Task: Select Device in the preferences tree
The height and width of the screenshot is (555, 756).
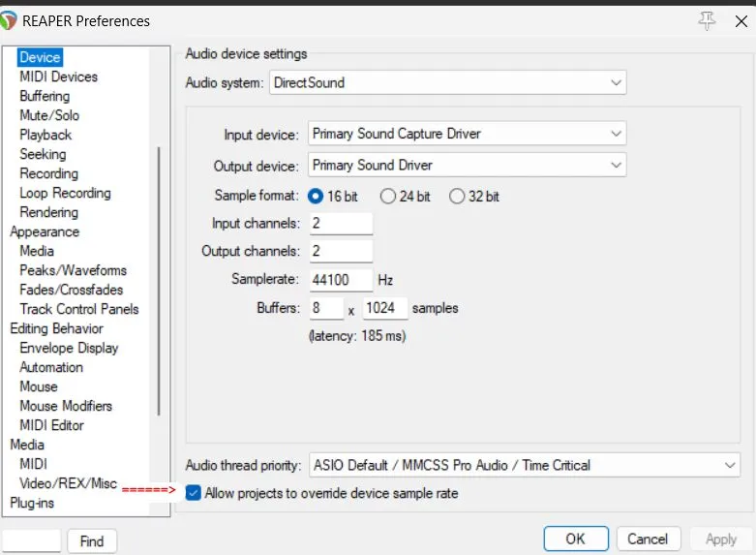Action: coord(40,57)
